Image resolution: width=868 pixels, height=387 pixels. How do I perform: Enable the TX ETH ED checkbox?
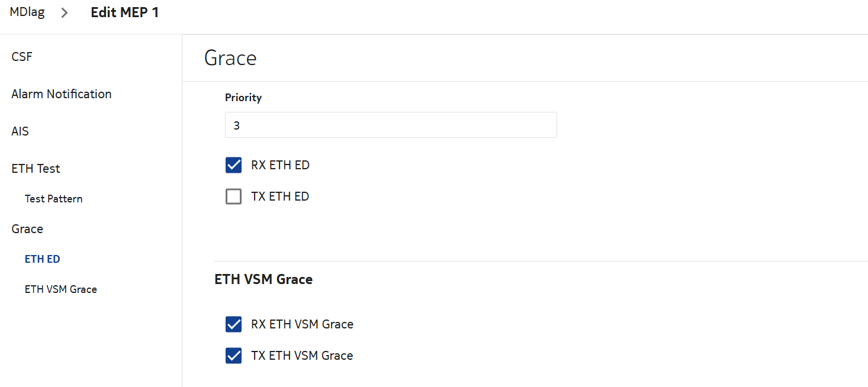click(234, 196)
